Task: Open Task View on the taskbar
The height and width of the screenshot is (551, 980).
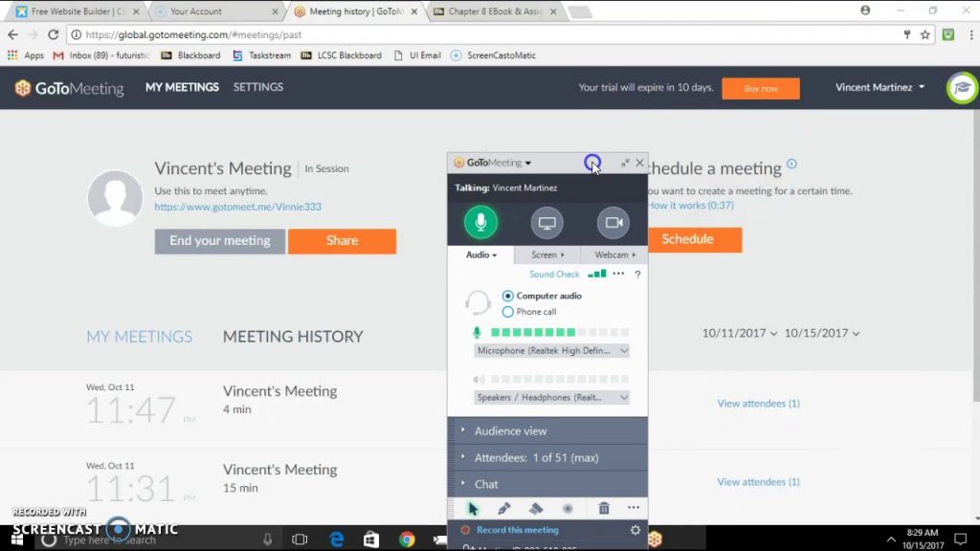Action: pos(300,540)
